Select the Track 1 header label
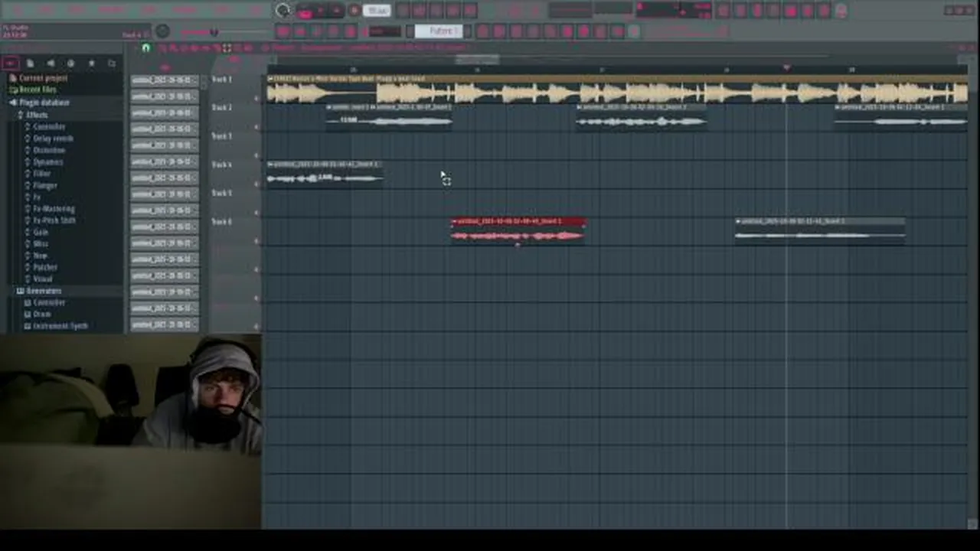This screenshot has height=551, width=980. pos(221,80)
